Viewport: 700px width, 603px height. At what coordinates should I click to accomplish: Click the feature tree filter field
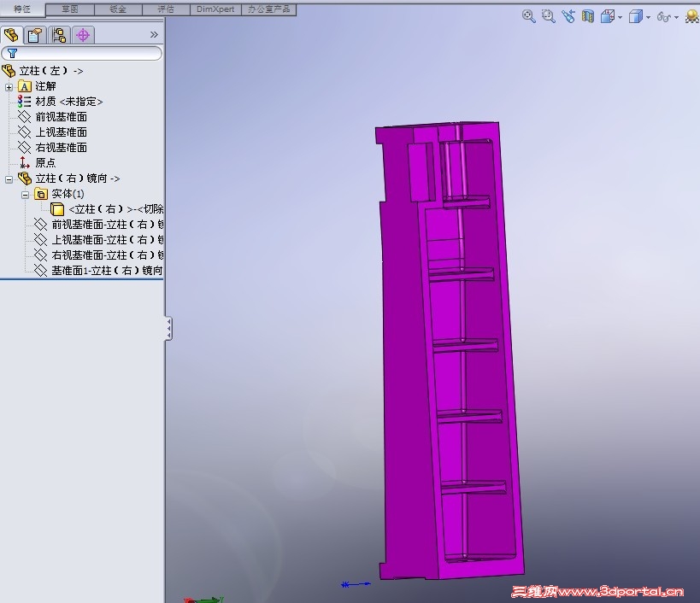coord(82,54)
